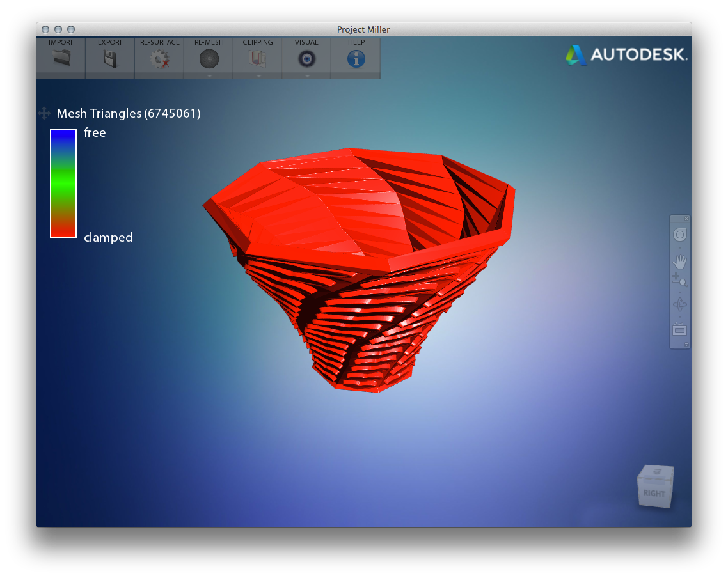Viewport: 728px width, 578px height.
Task: Close the navigation bar panel
Action: pos(686,219)
